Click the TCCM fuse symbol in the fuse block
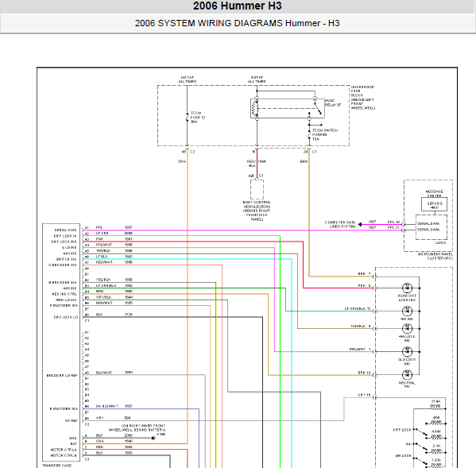 pos(187,118)
